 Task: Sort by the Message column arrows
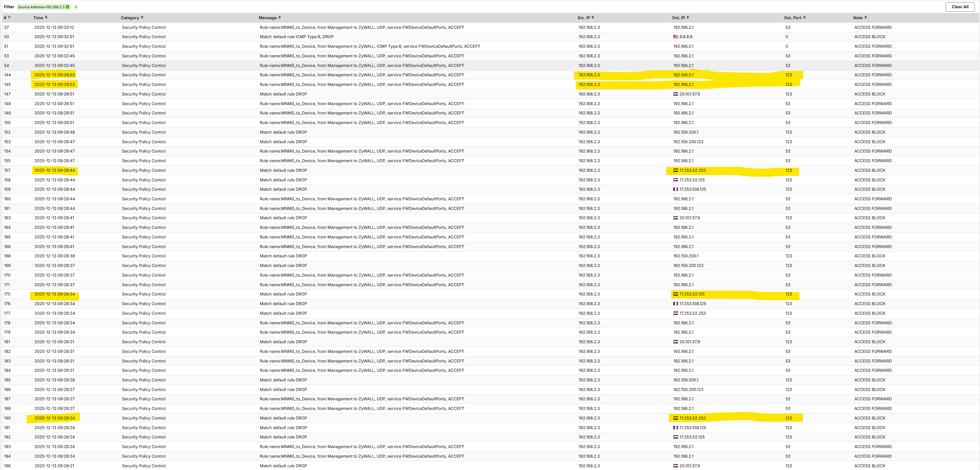[x=280, y=18]
